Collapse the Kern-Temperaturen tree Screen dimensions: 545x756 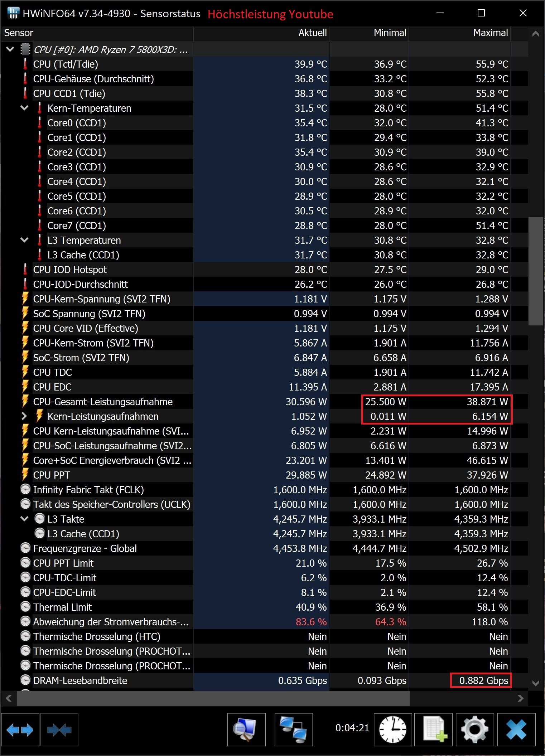[x=24, y=108]
